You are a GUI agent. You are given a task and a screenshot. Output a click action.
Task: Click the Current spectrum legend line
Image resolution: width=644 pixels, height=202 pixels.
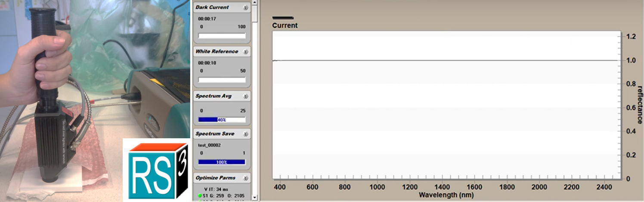(283, 18)
